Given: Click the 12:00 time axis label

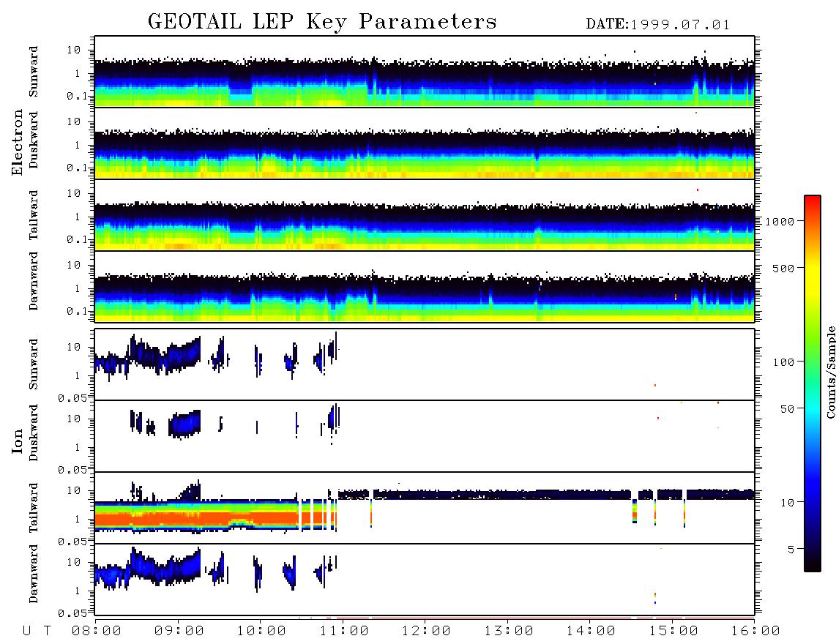Looking at the screenshot, I should [426, 632].
